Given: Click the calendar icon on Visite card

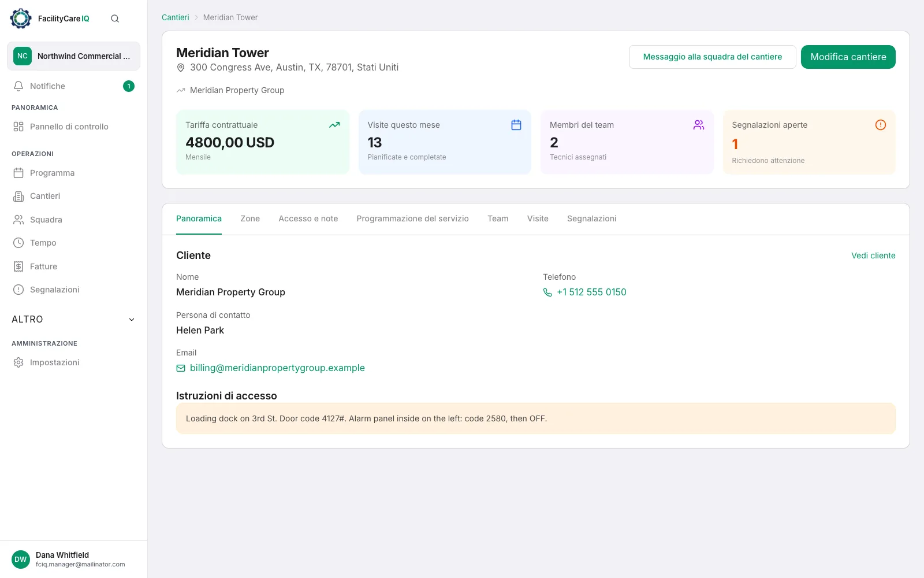Looking at the screenshot, I should coord(516,125).
